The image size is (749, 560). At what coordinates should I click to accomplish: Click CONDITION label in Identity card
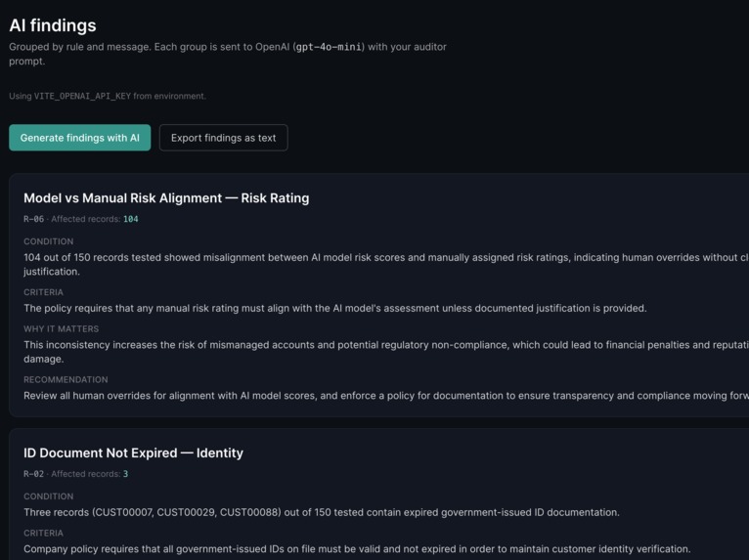(x=49, y=496)
